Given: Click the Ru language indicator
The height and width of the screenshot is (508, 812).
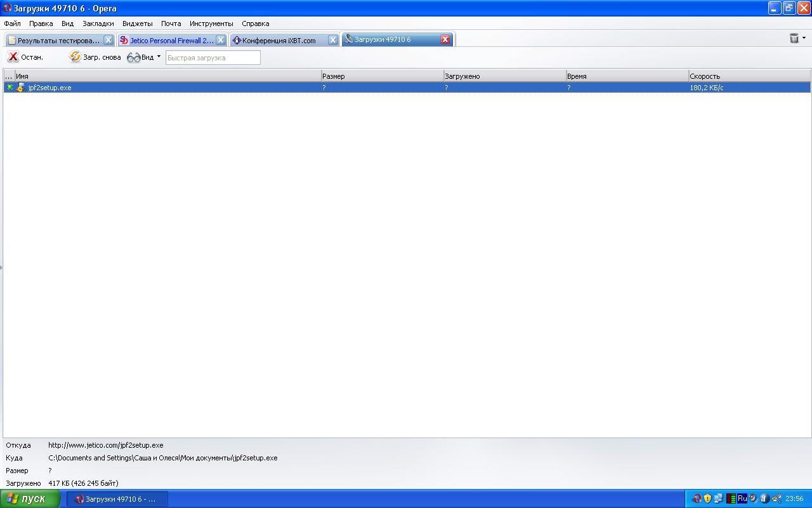Looking at the screenshot, I should click(742, 498).
